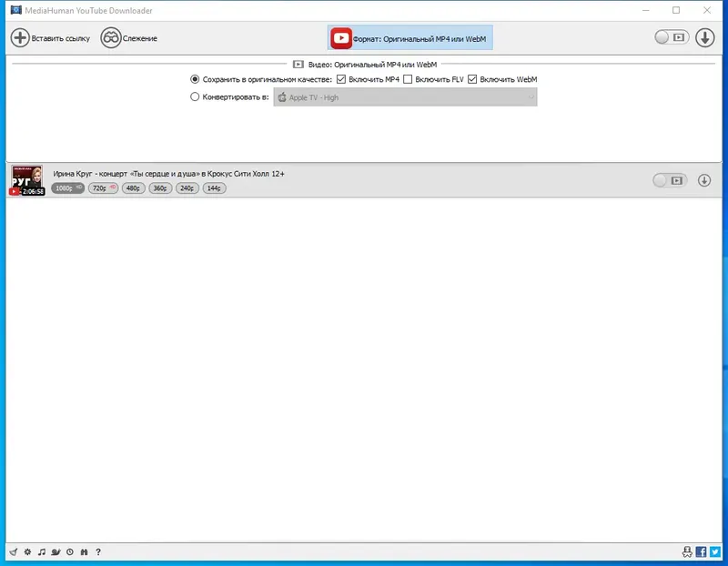The height and width of the screenshot is (566, 728).
Task: Click the Слежение label
Action: pos(140,38)
